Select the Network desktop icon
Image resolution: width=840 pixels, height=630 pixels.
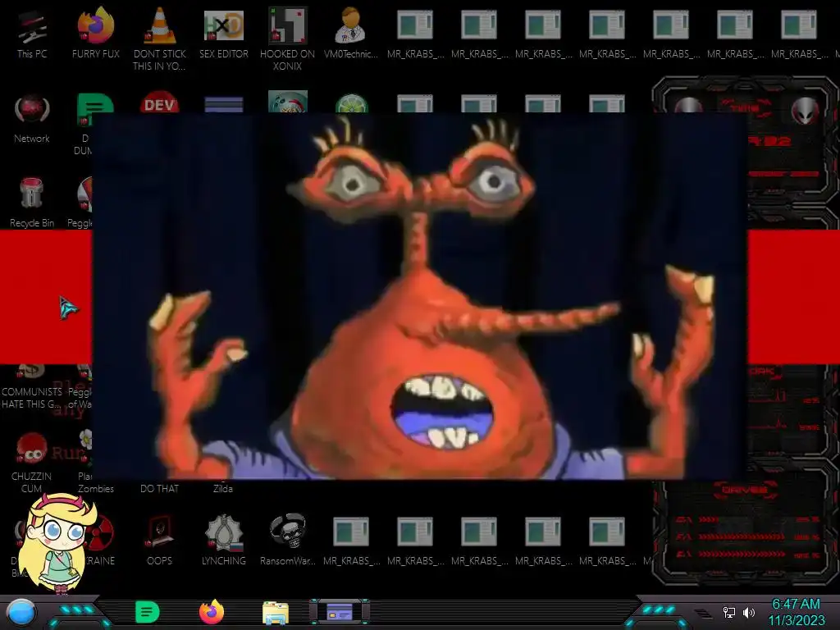point(32,119)
